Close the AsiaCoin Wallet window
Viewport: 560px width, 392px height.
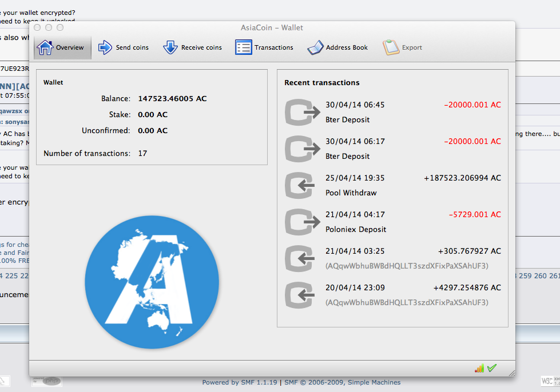click(x=37, y=27)
